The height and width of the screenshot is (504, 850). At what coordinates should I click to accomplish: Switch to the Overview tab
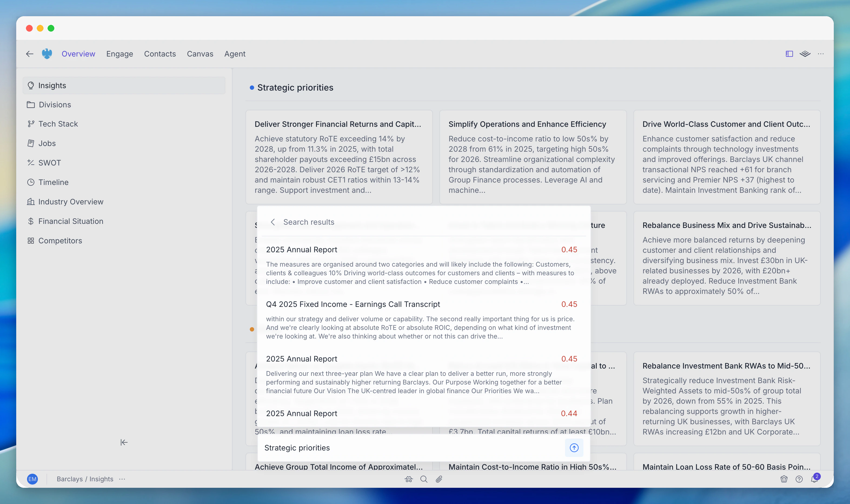(78, 54)
